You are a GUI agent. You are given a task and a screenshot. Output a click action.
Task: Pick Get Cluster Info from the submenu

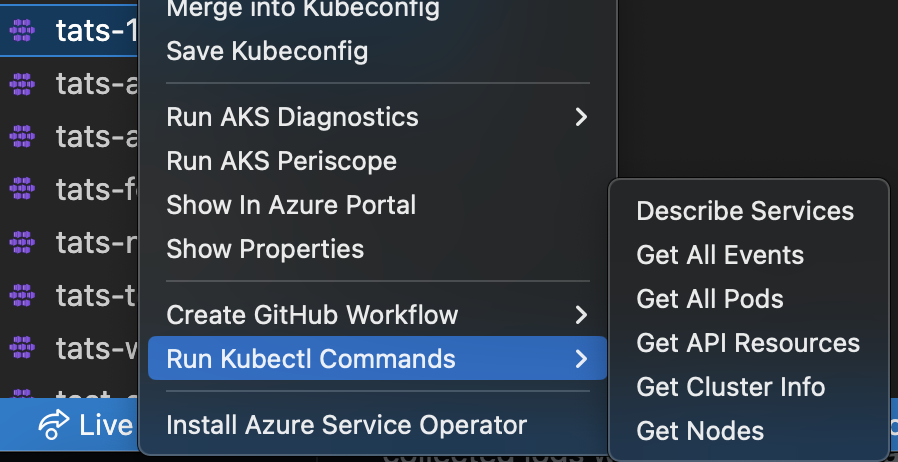731,387
